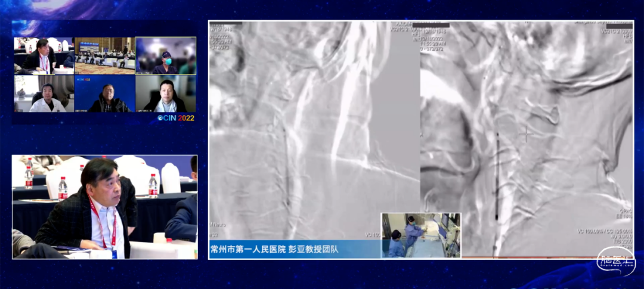Click the CIN 2022 logo
Image resolution: width=644 pixels, height=289 pixels.
(x=176, y=118)
